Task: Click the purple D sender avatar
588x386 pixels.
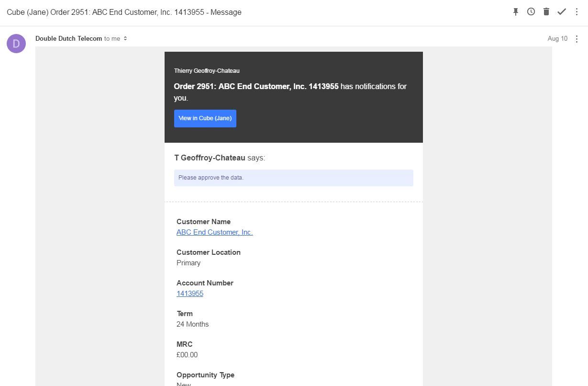Action: pyautogui.click(x=16, y=44)
